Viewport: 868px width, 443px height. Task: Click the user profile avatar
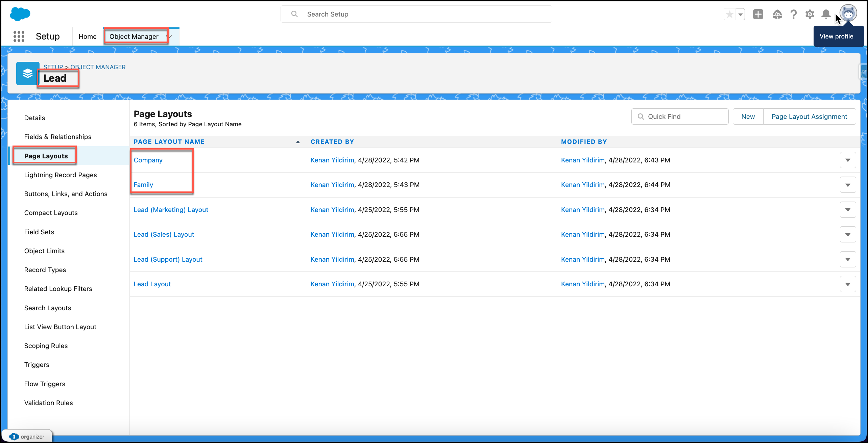tap(848, 14)
